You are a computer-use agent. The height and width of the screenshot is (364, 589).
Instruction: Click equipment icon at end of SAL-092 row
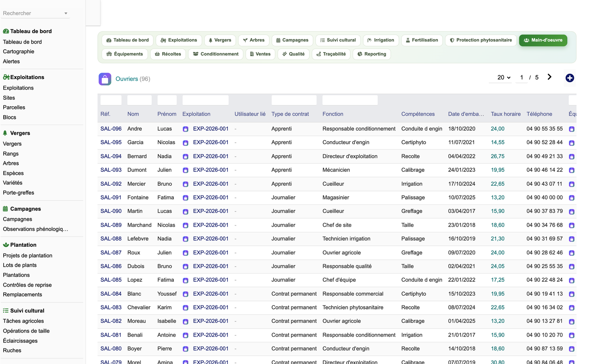coord(571,184)
